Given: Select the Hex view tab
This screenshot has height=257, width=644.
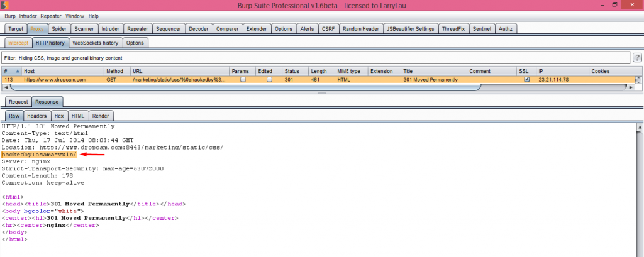Looking at the screenshot, I should (59, 116).
